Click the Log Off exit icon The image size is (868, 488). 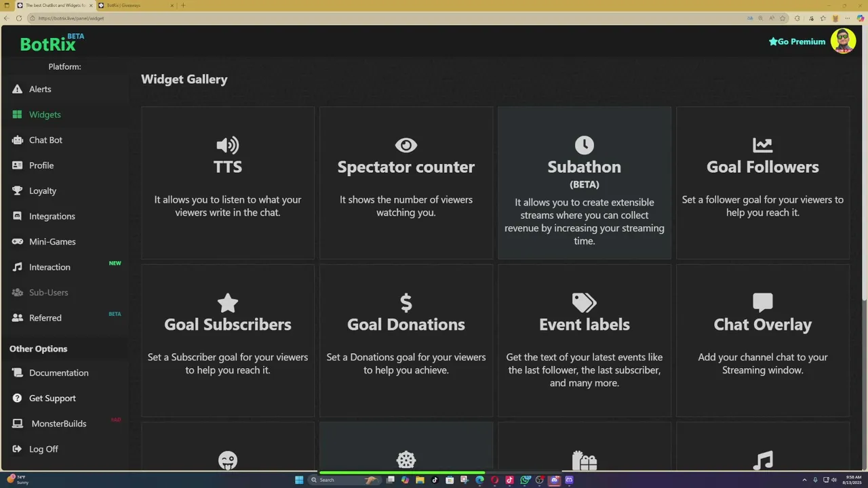point(17,449)
